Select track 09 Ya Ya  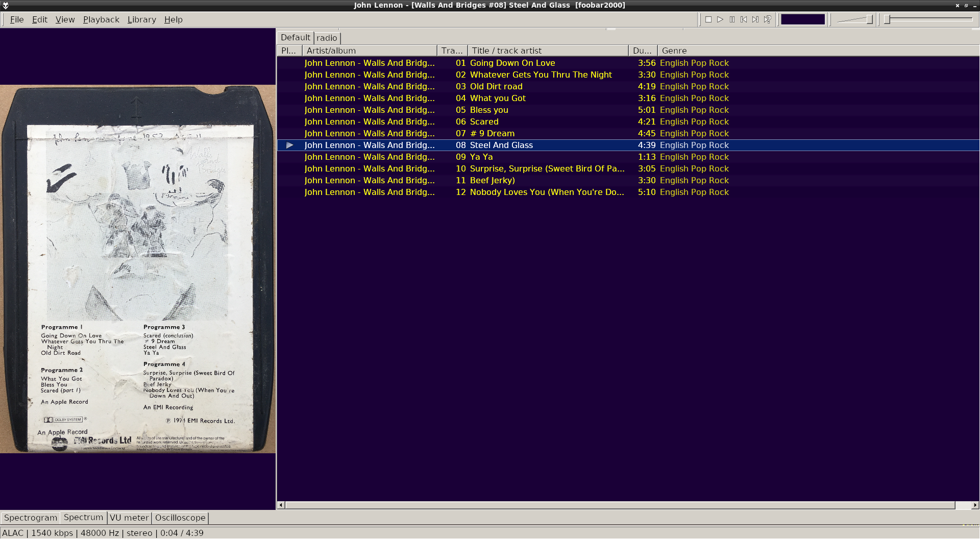point(628,157)
